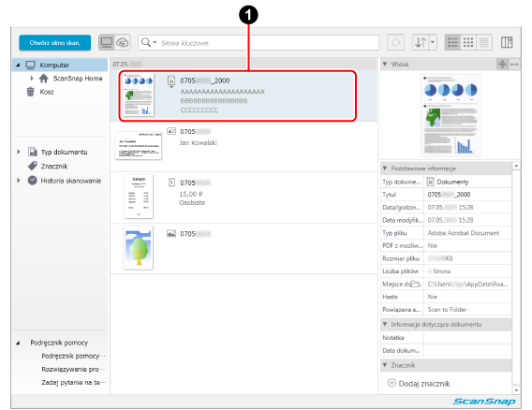The image size is (532, 410).
Task: Select detailed lines view icon
Action: 484,43
